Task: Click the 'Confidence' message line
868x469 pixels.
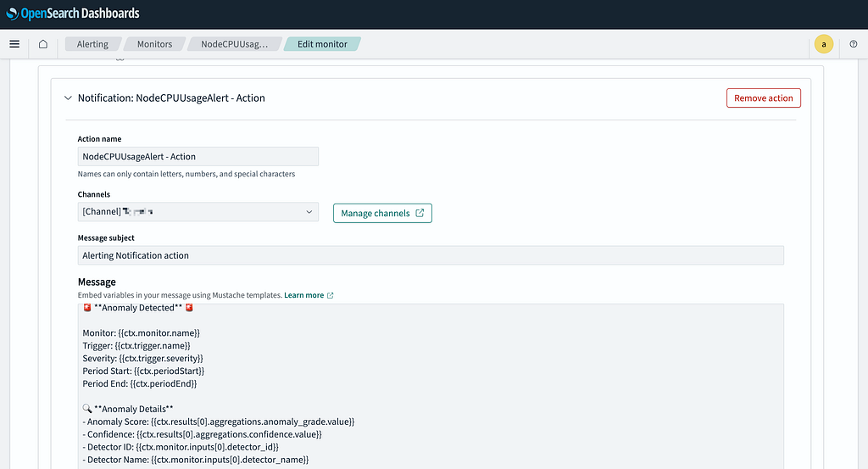Action: [x=202, y=434]
